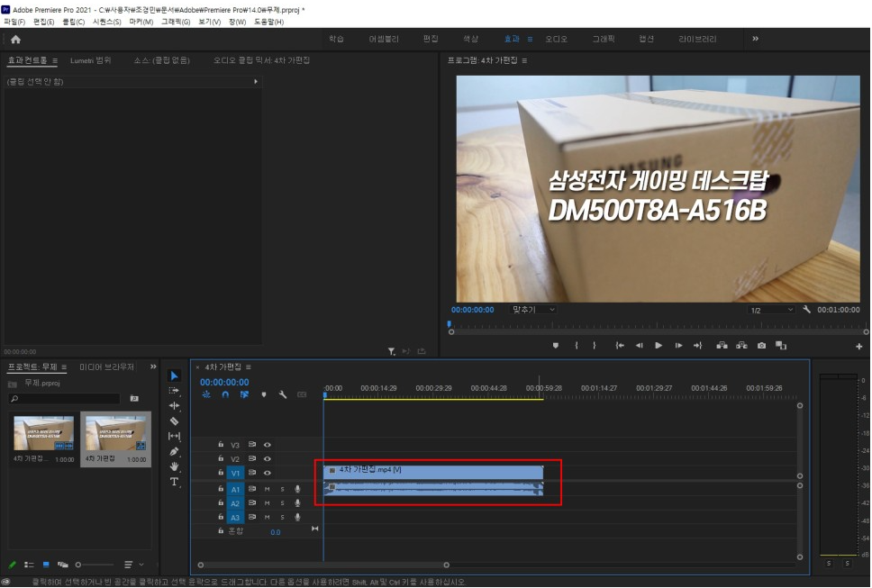
Task: Click new bin folder icon in project panel
Action: [x=134, y=399]
